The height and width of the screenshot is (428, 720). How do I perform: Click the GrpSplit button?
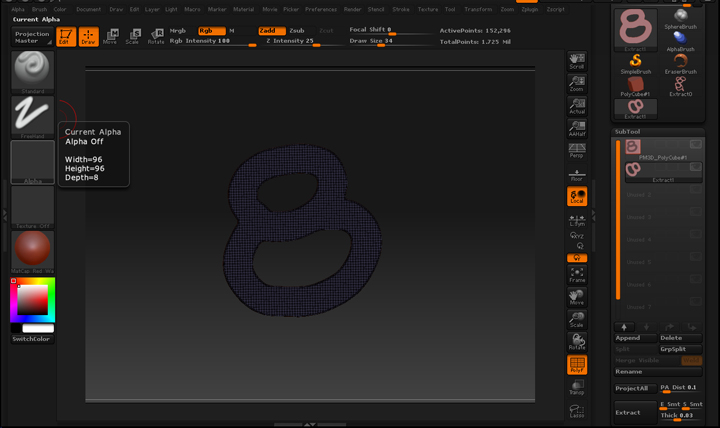pyautogui.click(x=681, y=349)
